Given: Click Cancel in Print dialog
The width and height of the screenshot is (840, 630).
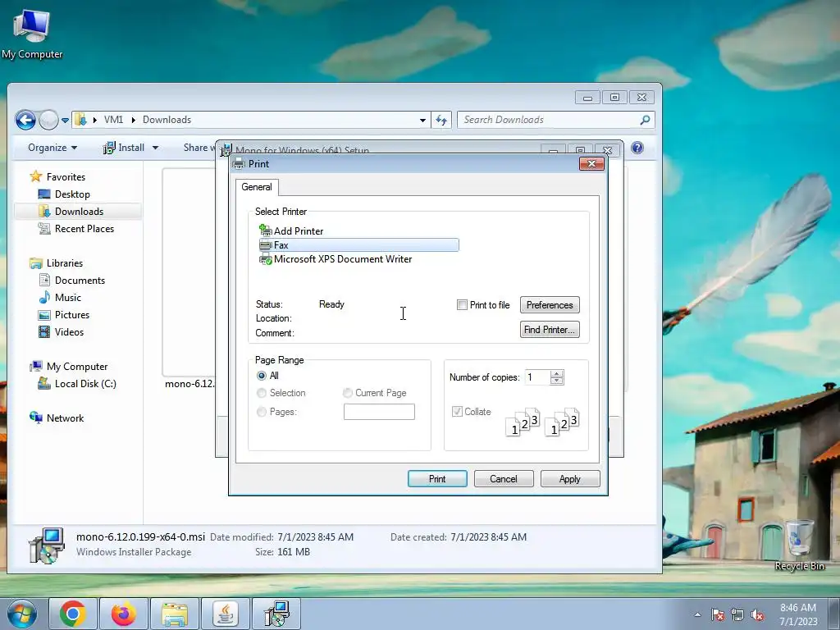Looking at the screenshot, I should coord(504,479).
